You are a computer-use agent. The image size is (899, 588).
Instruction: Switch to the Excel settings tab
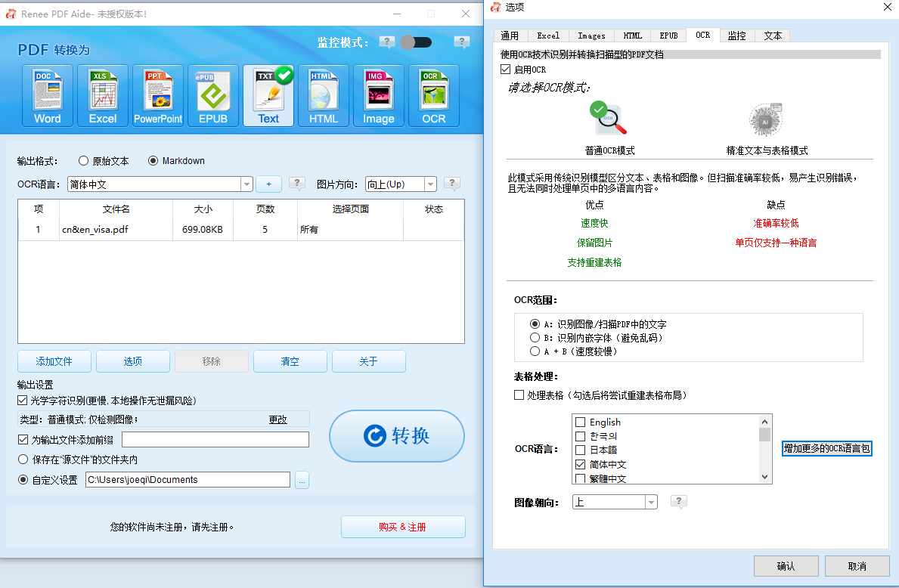547,35
